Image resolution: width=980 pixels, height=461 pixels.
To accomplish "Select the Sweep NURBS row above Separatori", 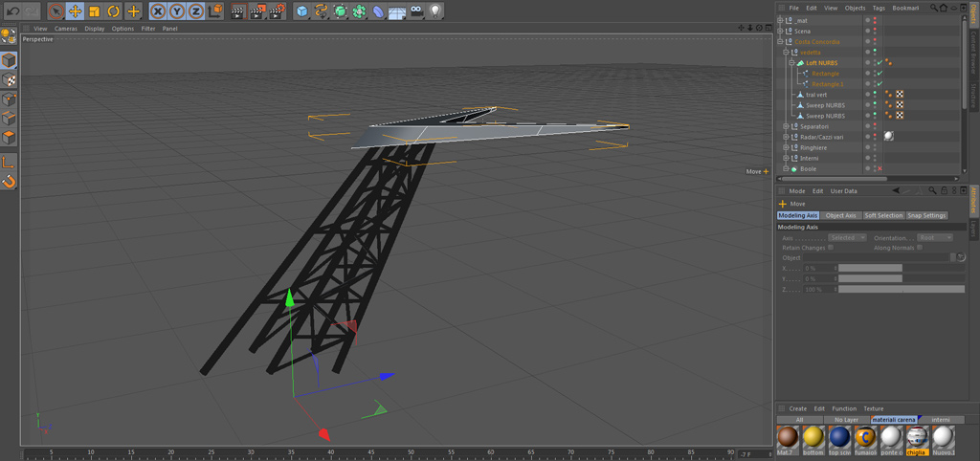I will click(824, 116).
